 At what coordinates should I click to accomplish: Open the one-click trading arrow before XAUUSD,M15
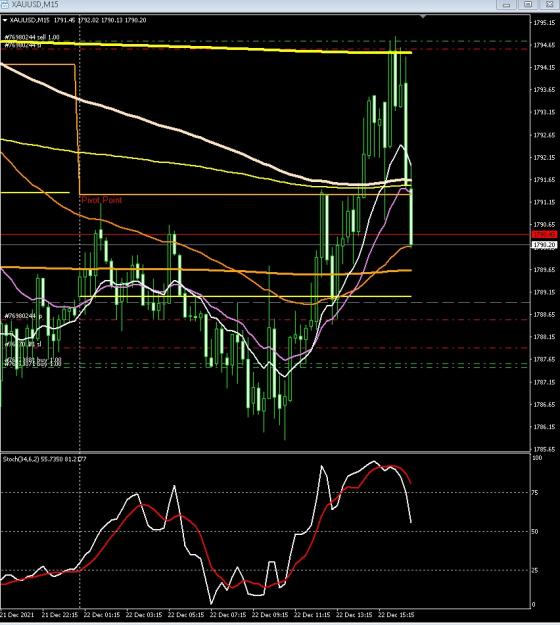click(5, 20)
